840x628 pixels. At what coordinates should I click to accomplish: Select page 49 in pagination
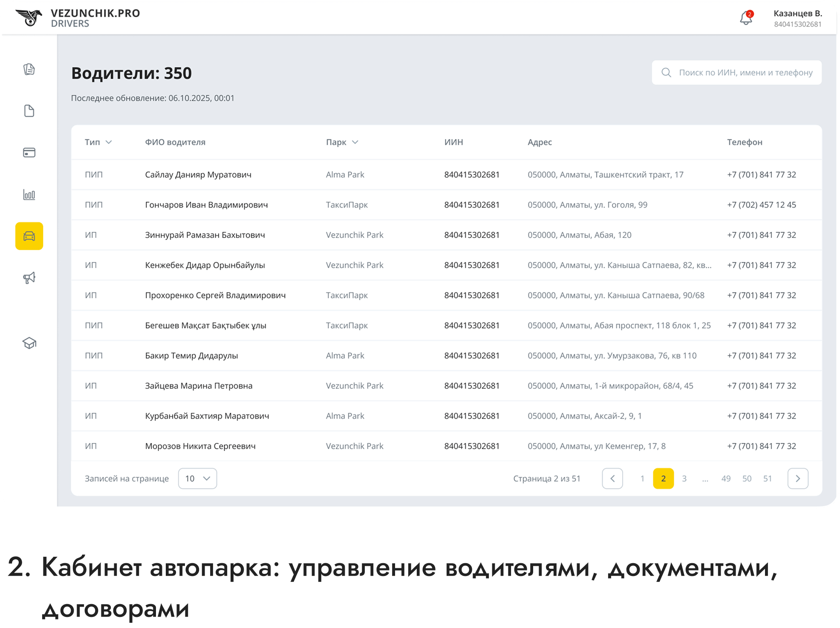726,478
